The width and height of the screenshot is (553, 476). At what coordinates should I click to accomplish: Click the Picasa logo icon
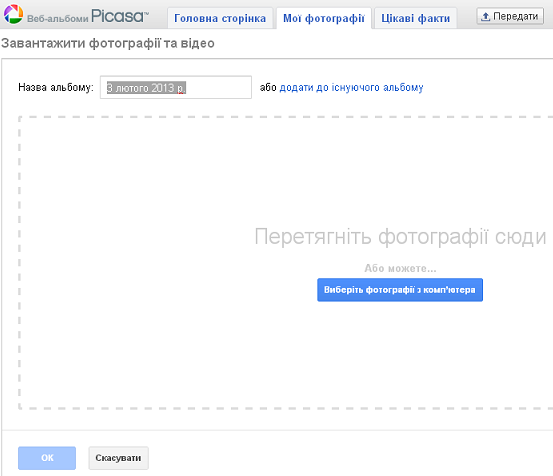(13, 14)
